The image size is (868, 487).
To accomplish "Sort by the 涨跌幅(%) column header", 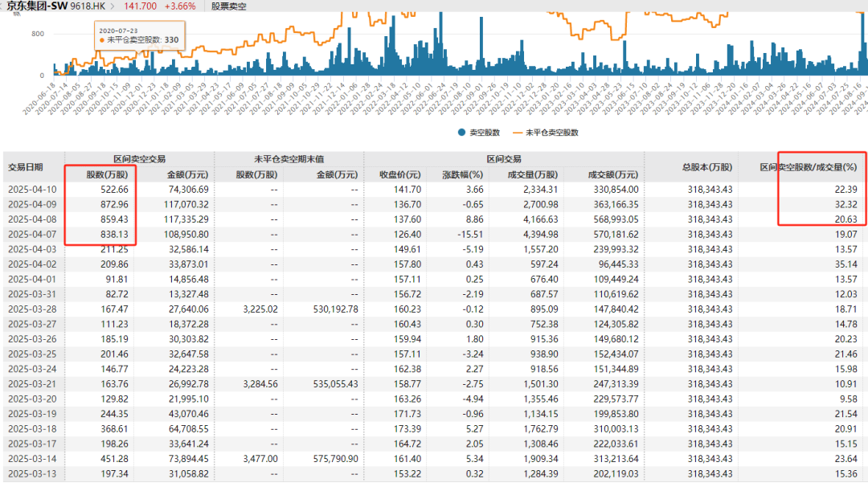I will pyautogui.click(x=463, y=175).
